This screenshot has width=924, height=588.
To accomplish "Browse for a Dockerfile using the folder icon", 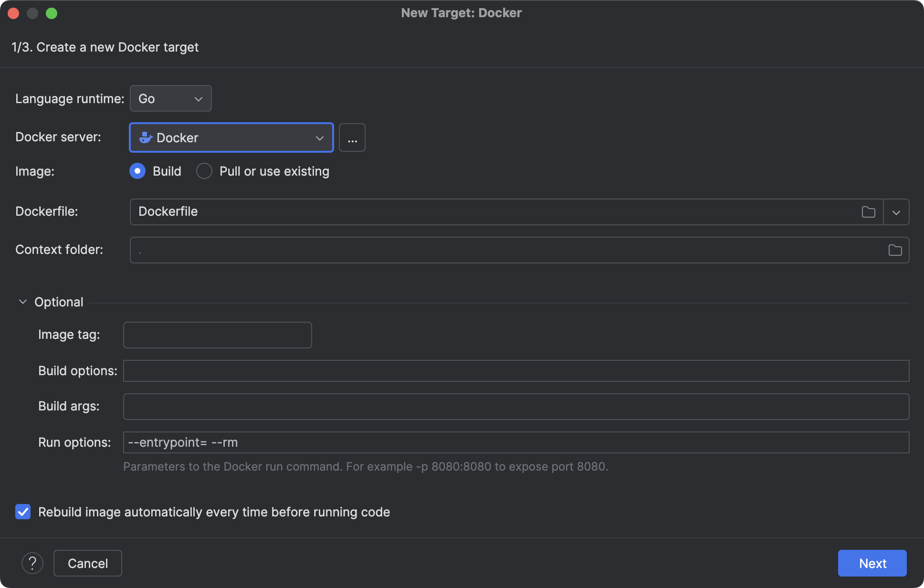I will (868, 212).
